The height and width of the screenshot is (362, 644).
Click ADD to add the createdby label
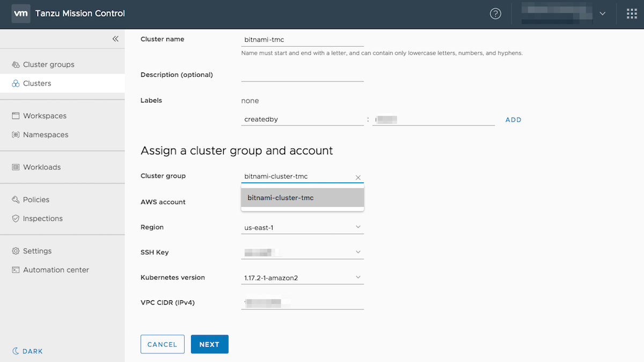(x=513, y=120)
